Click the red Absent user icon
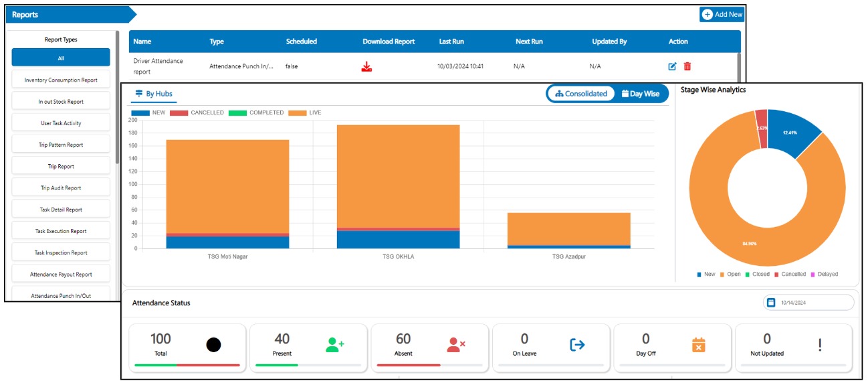 pos(455,345)
